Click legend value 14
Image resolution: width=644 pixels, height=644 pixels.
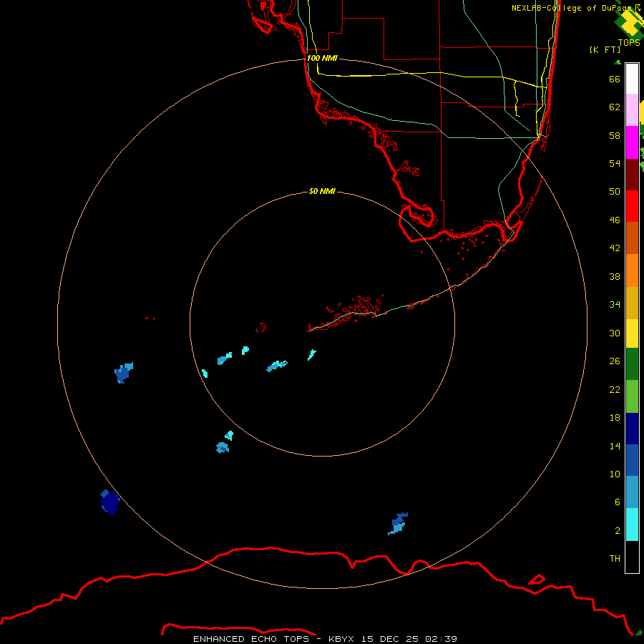pos(615,446)
